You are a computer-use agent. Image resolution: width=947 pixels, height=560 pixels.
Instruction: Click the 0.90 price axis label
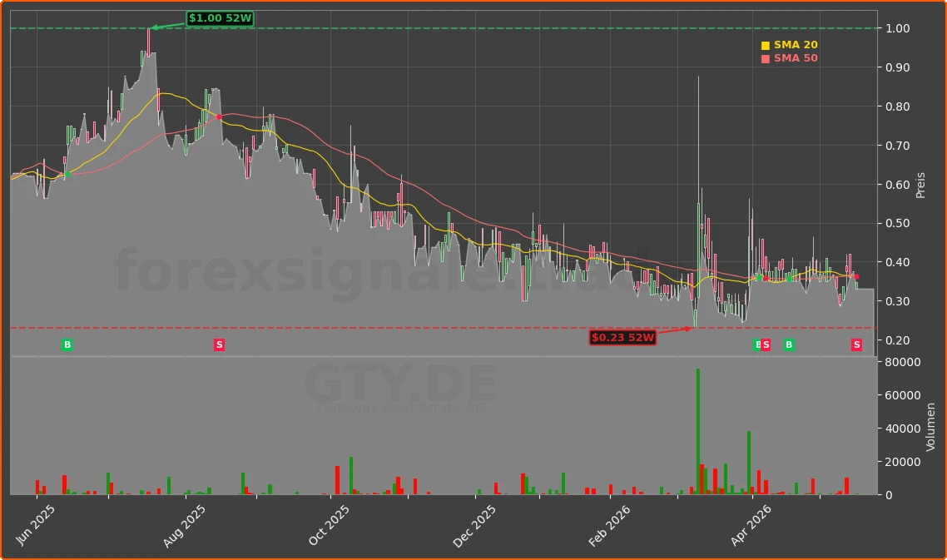point(897,67)
